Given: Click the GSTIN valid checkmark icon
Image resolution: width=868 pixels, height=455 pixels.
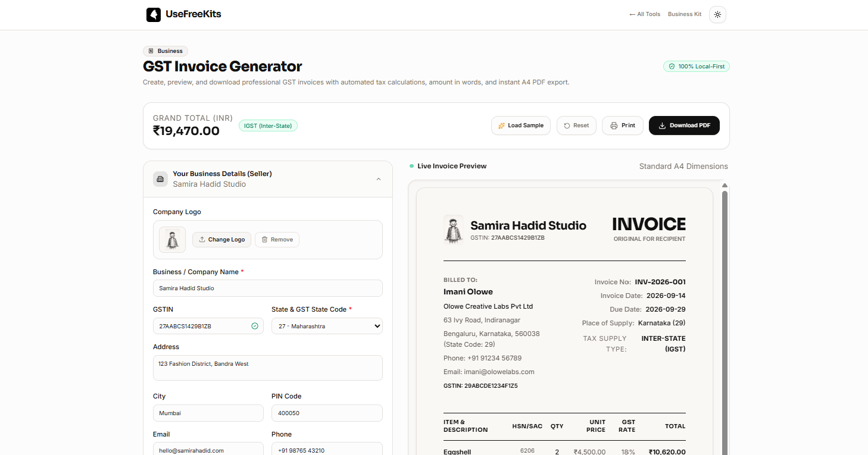Looking at the screenshot, I should coord(255,326).
